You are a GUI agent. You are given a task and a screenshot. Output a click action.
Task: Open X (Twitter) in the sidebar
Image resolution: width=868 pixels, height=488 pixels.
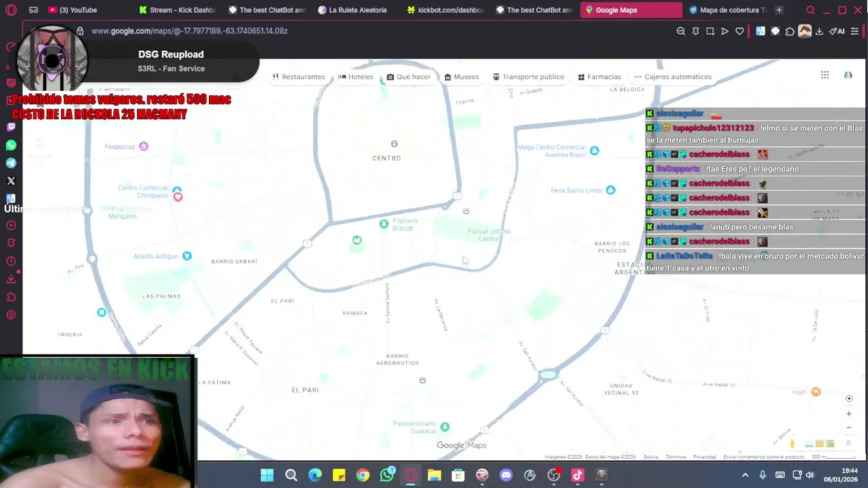click(11, 181)
